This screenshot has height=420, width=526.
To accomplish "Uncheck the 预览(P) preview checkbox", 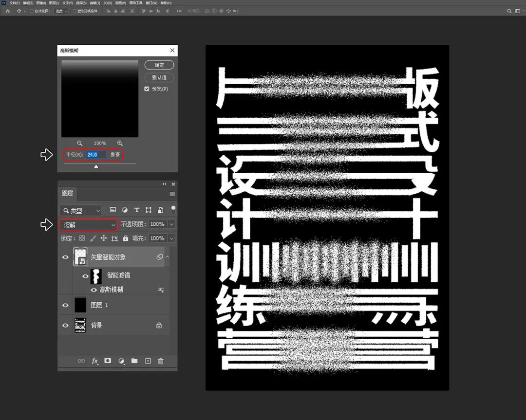I will click(x=147, y=89).
